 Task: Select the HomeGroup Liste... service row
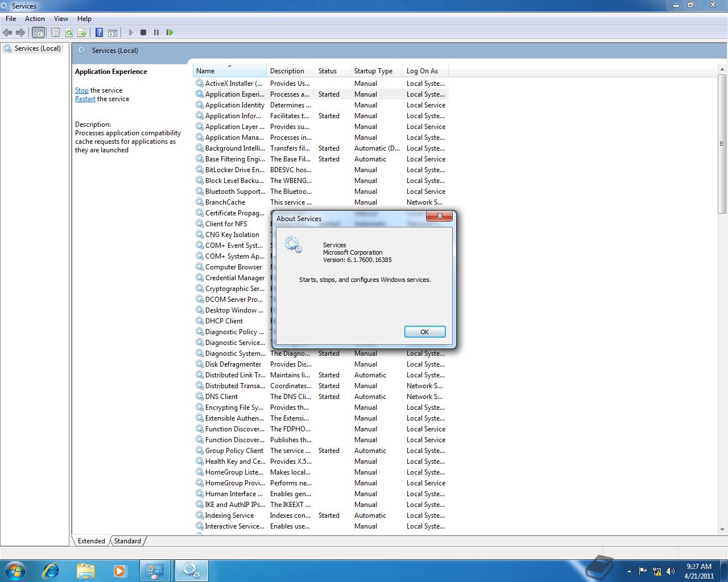(x=321, y=472)
